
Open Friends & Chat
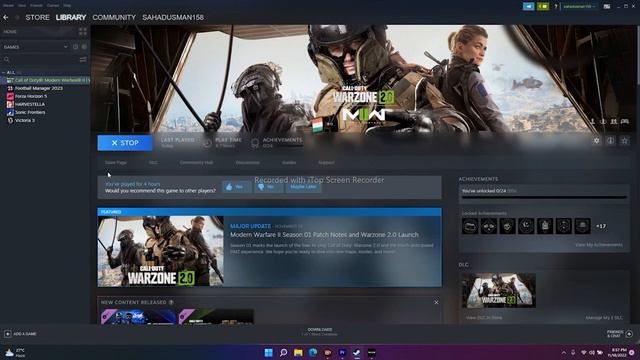620,334
